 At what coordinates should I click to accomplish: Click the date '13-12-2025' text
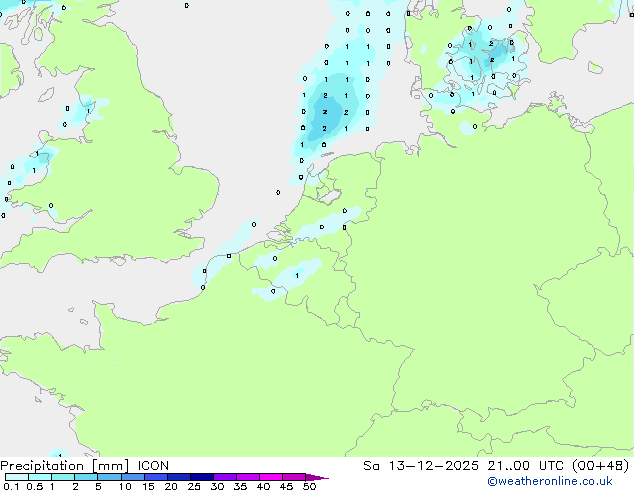click(433, 466)
